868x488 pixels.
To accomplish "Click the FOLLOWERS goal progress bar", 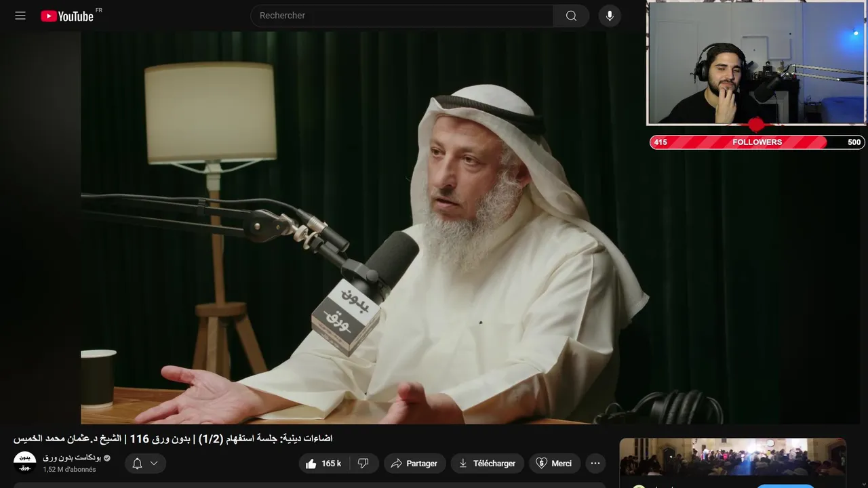I will point(757,142).
